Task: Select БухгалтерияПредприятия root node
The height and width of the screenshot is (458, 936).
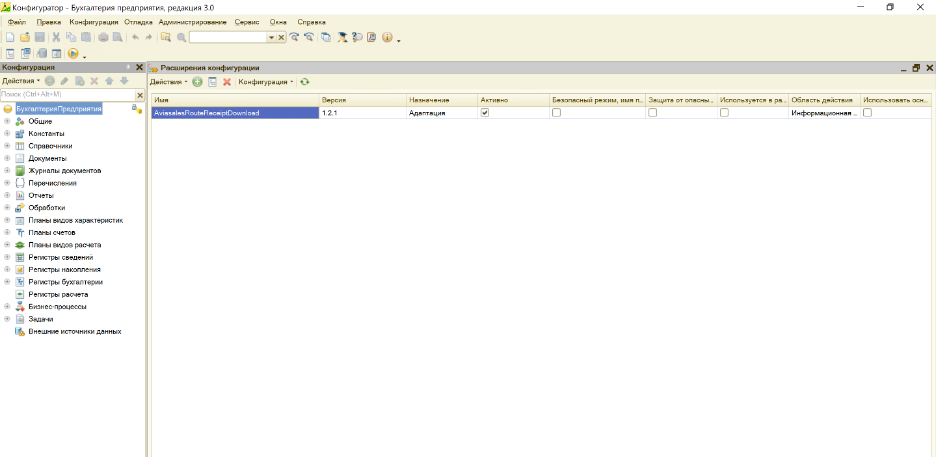Action: click(59, 109)
